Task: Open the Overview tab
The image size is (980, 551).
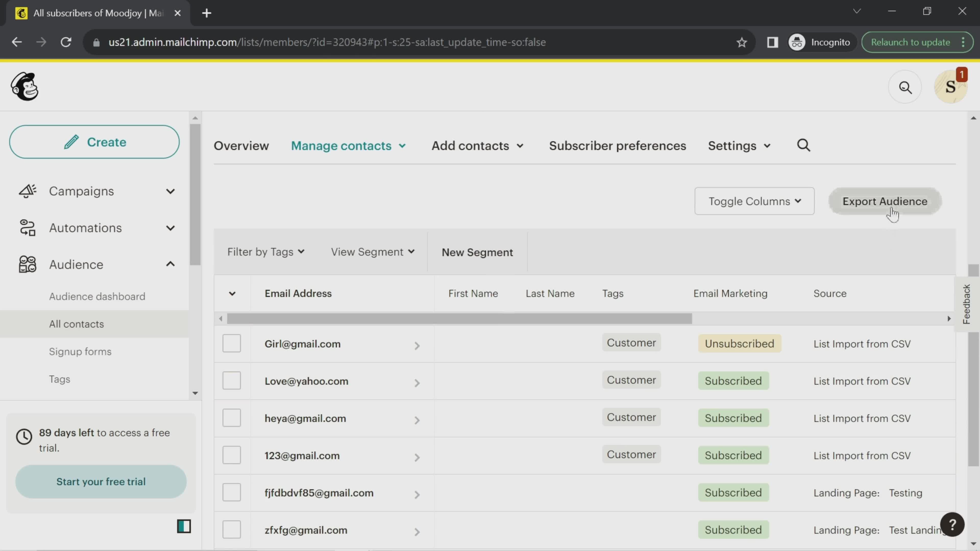Action: [241, 145]
